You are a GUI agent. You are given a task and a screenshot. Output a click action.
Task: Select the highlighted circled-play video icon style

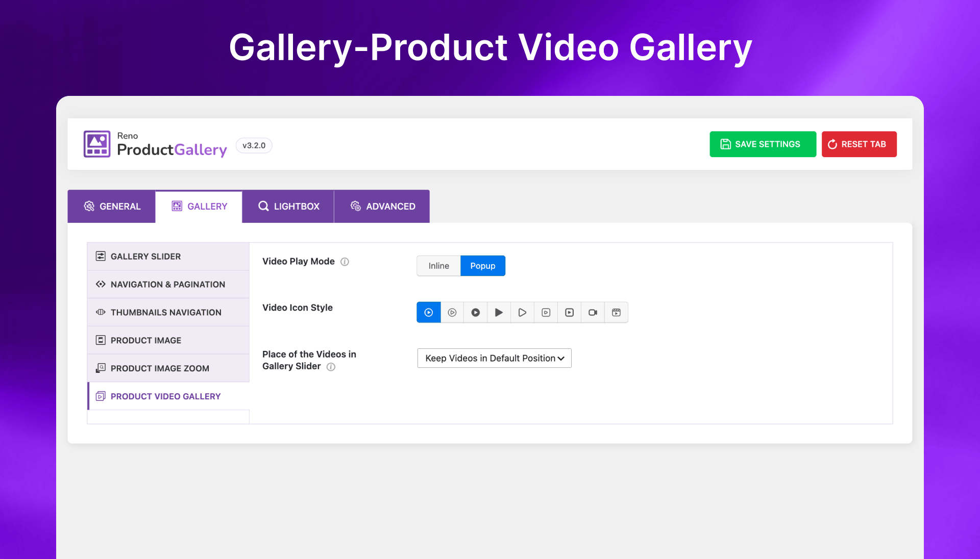(x=429, y=312)
